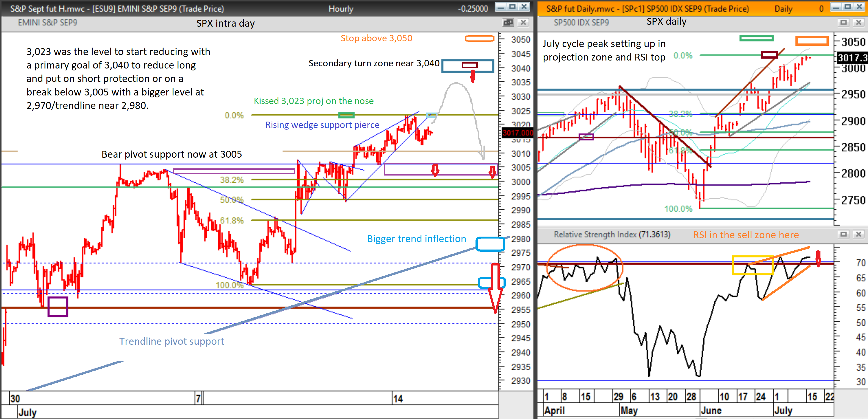Click the 100.0% retracement label on daily chart
Image resolution: width=868 pixels, height=419 pixels.
[678, 209]
